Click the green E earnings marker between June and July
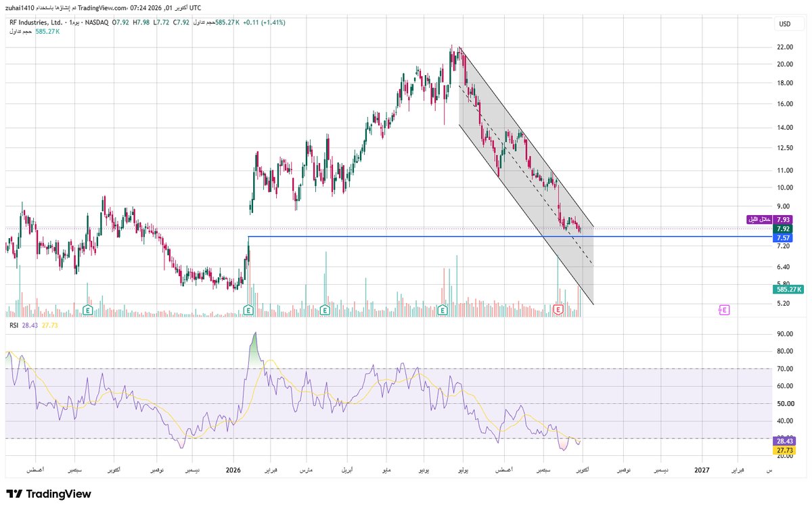Viewport: 812px width, 510px height. [443, 310]
